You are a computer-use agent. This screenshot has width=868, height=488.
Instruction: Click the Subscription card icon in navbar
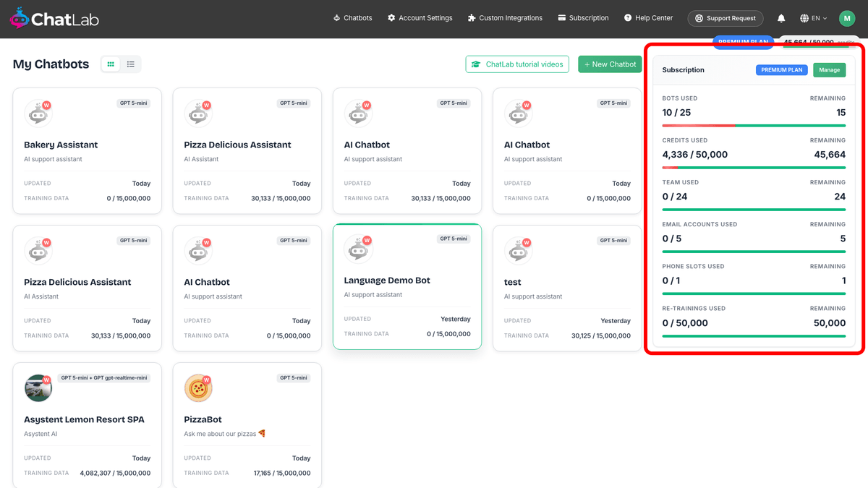pos(561,18)
